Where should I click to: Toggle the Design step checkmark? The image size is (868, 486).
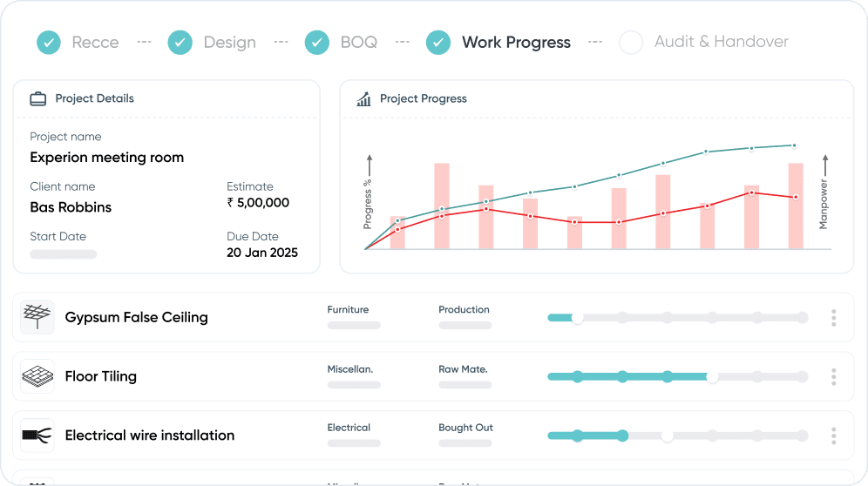coord(180,42)
